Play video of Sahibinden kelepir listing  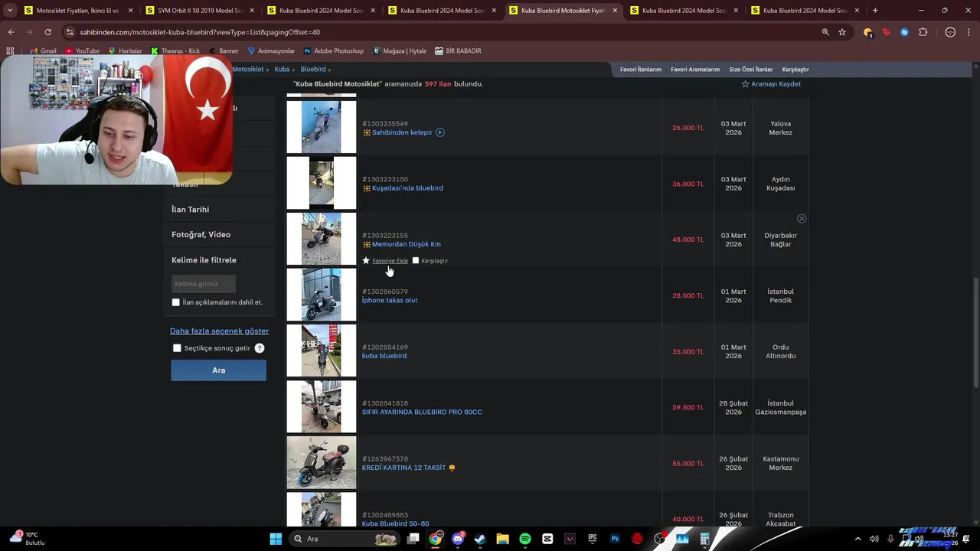pos(440,132)
